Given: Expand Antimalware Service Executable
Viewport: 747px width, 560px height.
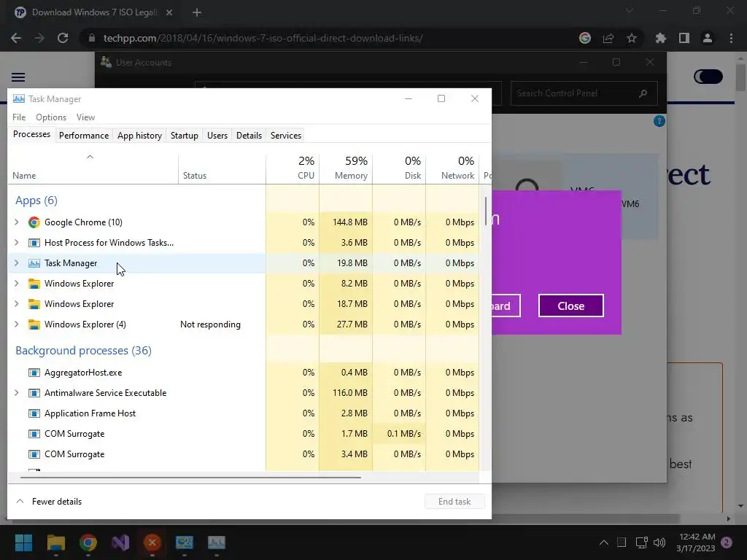Looking at the screenshot, I should 17,393.
